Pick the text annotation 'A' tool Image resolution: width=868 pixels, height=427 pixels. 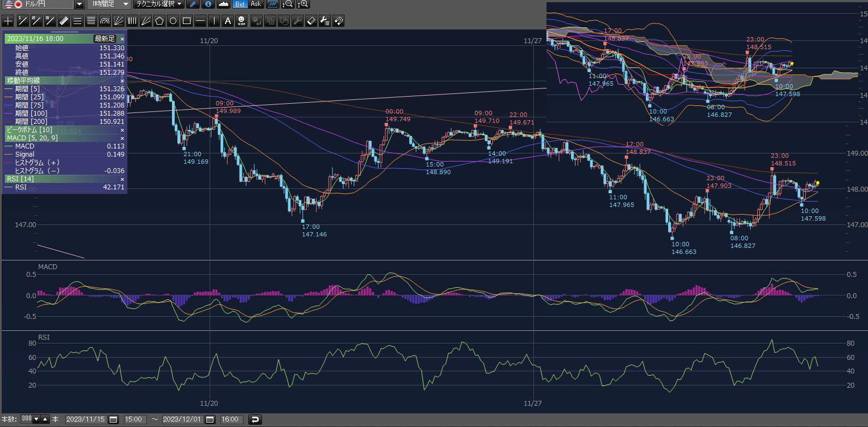(x=228, y=21)
